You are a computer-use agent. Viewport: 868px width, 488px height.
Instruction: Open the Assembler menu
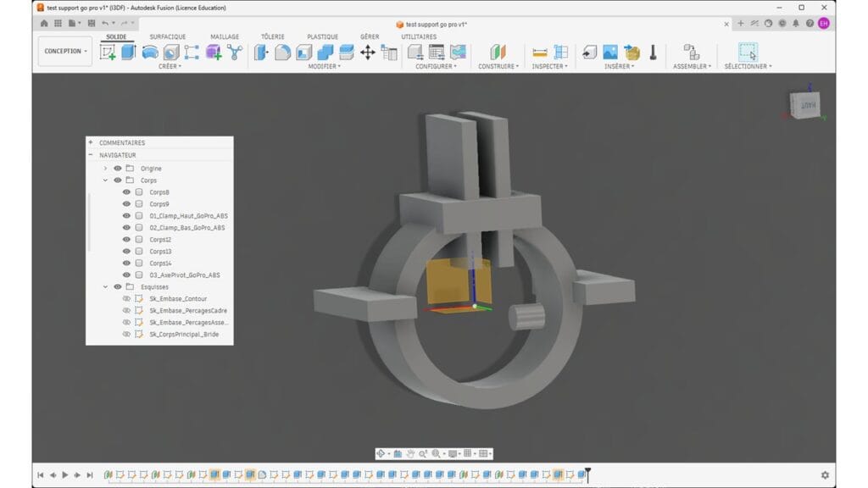[x=692, y=66]
